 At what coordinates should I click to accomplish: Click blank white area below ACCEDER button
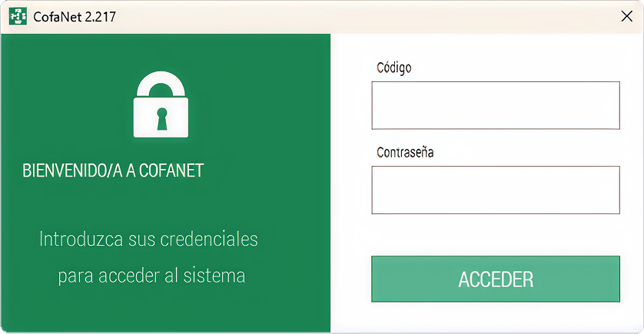tap(495, 318)
